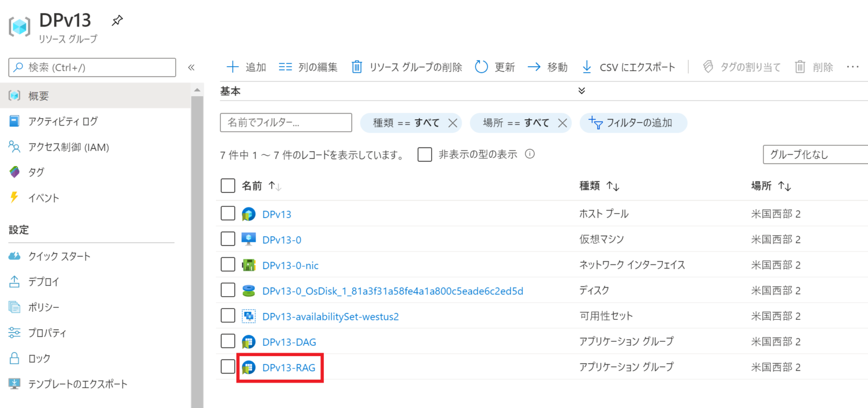Select all rows with the header checkbox
Screen dimensions: 868x408
click(x=228, y=185)
